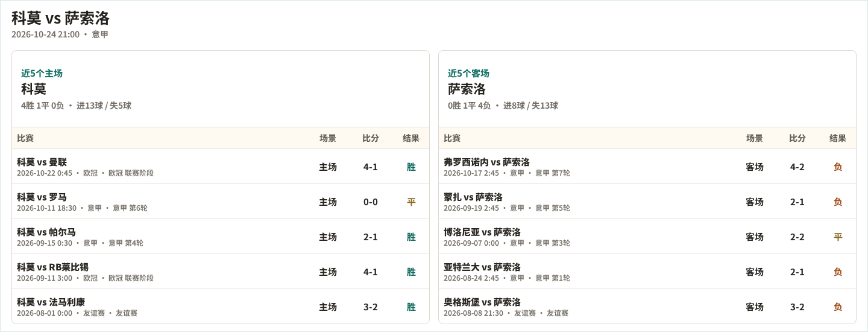Image resolution: width=868 pixels, height=332 pixels.
Task: Click the date line 2026-08-01 0:00 友谊赛
Action: click(x=77, y=313)
